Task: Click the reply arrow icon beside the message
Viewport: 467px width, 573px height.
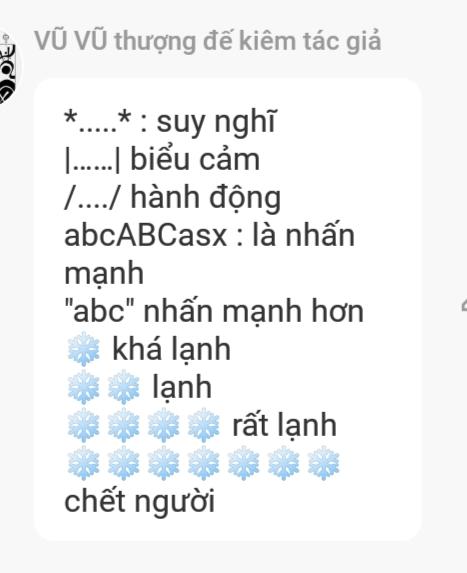Action: (x=464, y=305)
